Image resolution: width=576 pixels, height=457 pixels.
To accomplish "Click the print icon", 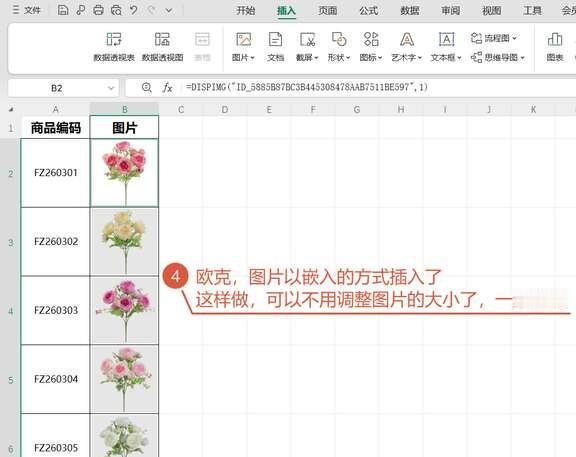I will click(98, 10).
